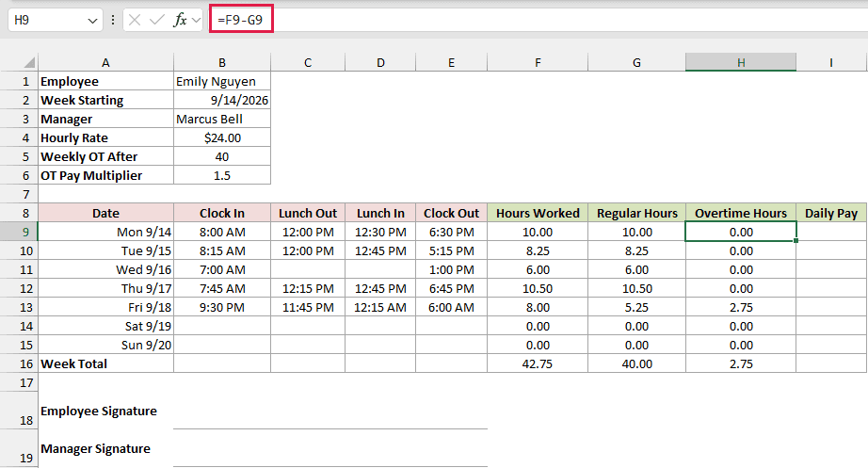Click the OT Pay Multiplier value 1.5
Viewport: 868px width, 468px height.
(x=222, y=175)
